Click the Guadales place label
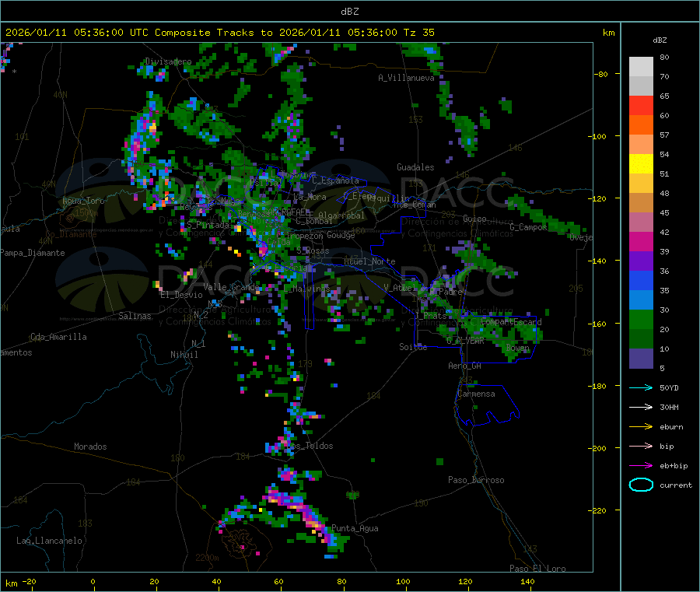The image size is (700, 592). click(415, 167)
